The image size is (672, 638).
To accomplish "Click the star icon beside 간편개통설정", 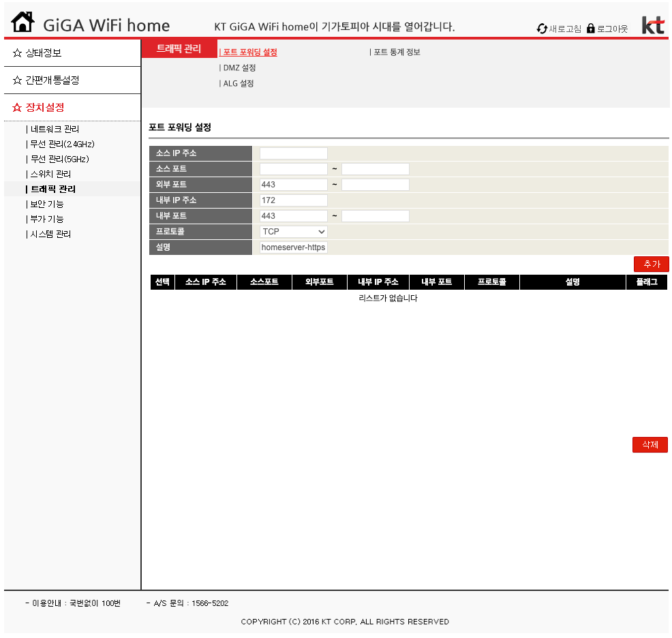I will click(17, 80).
